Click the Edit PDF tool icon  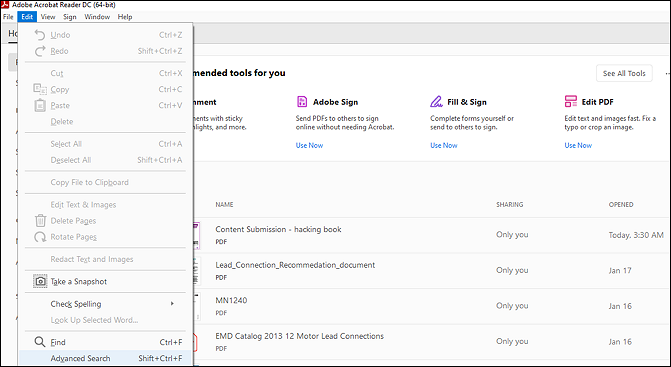(x=570, y=101)
